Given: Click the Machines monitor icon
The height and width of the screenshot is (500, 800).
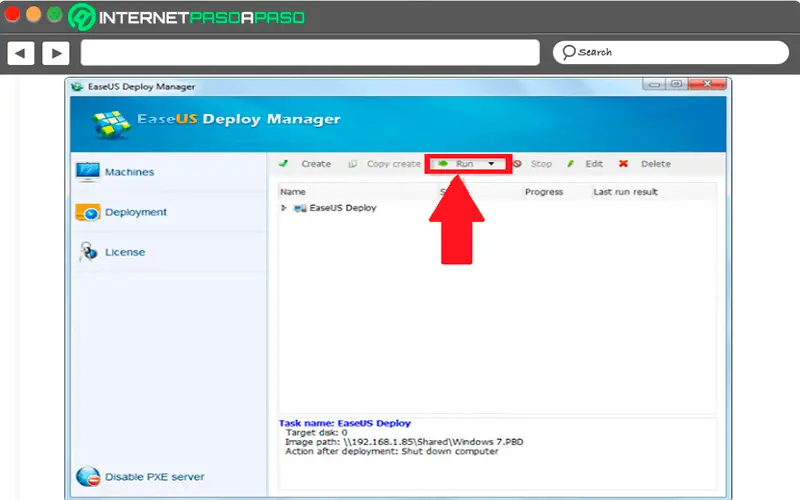Looking at the screenshot, I should (x=87, y=172).
